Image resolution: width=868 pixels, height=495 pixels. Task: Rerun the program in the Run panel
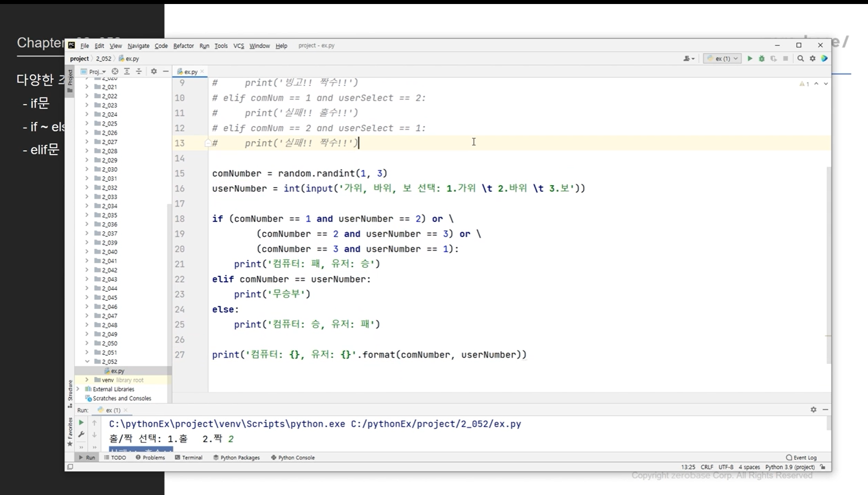coord(81,423)
